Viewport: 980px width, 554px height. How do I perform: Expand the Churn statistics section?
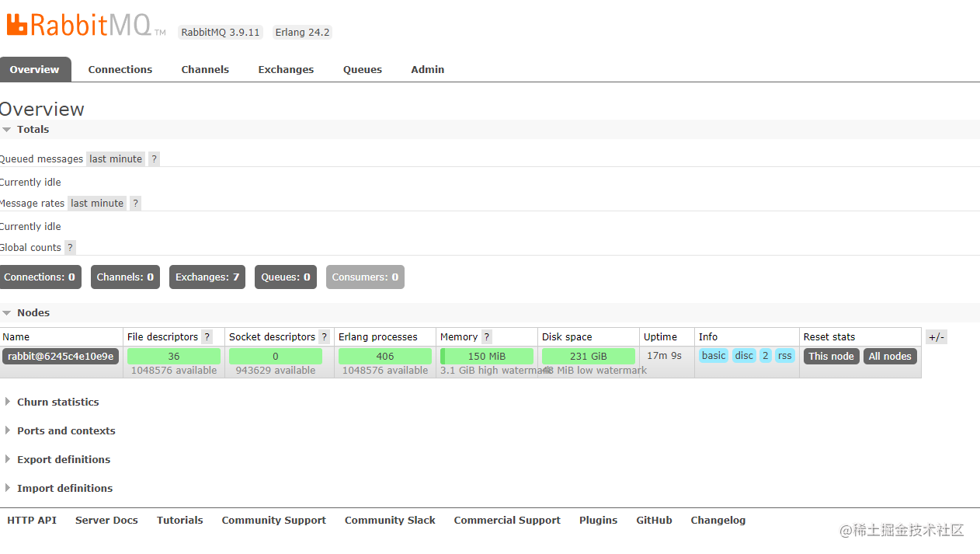[x=57, y=402]
